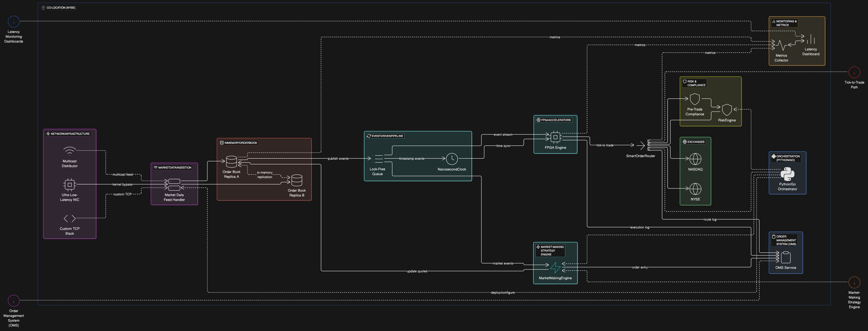Select the Metrics Collector pulse icon
868x331 pixels.
click(781, 45)
